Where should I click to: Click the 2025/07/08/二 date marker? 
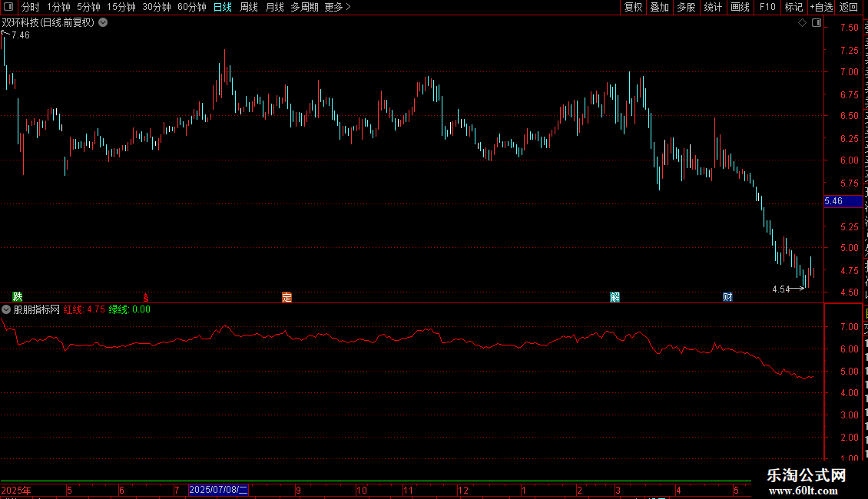pos(218,490)
